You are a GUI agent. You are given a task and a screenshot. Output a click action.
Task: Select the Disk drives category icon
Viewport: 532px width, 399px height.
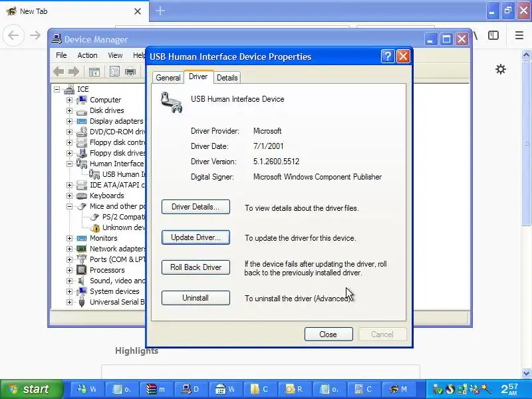[x=82, y=111]
